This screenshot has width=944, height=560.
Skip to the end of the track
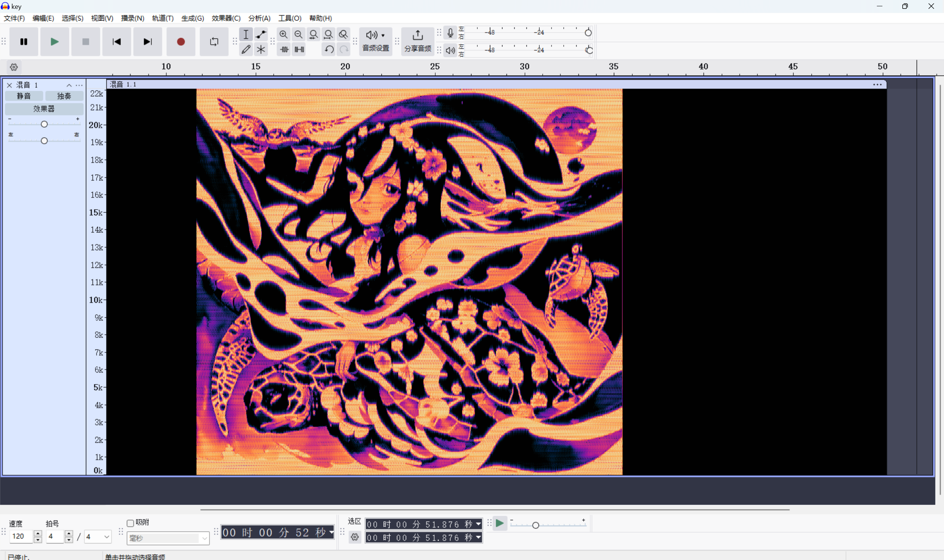[x=148, y=42]
